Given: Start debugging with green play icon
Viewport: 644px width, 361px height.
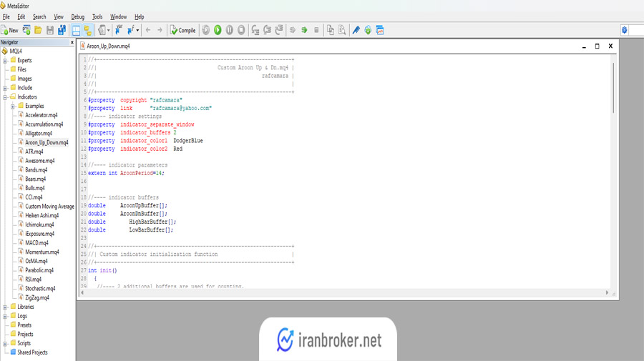Looking at the screenshot, I should [218, 30].
